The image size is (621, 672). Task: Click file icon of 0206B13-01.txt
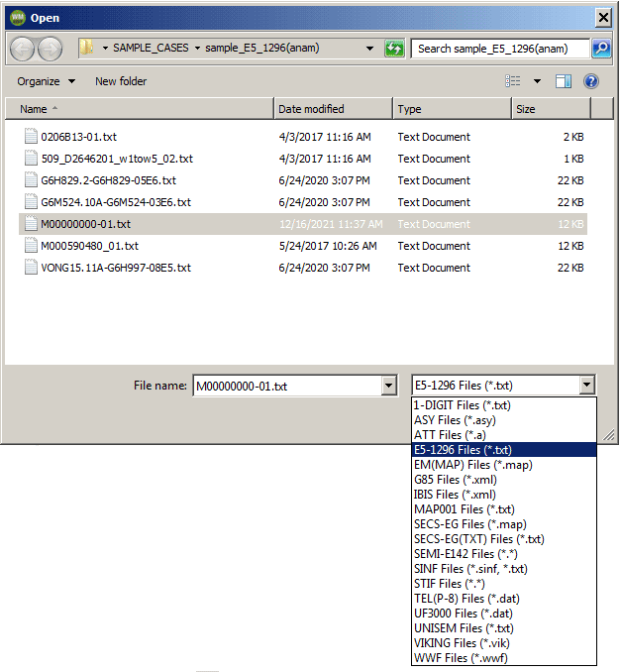(x=31, y=137)
